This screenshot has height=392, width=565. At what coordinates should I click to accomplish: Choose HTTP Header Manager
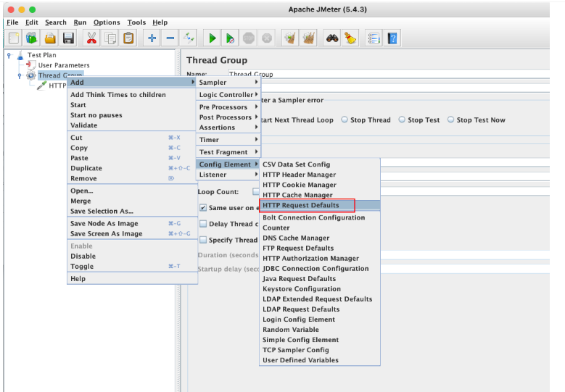[320, 175]
